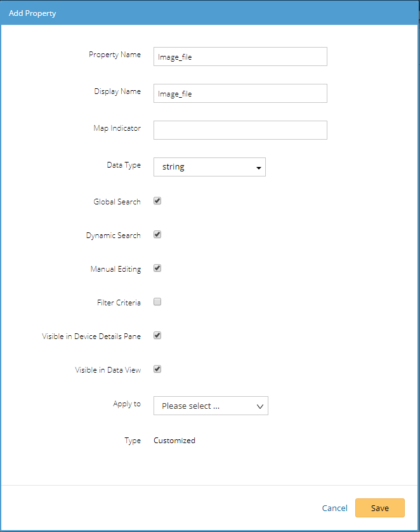Viewport: 420px width, 532px height.
Task: Disable the Dynamic Search checkbox
Action: pyautogui.click(x=157, y=234)
